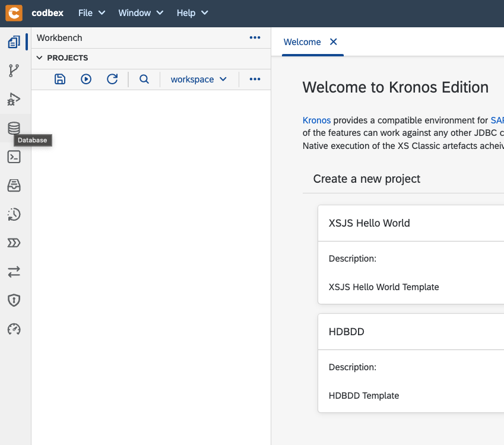
Task: Open the inbox tray icon in sidebar
Action: pos(14,185)
